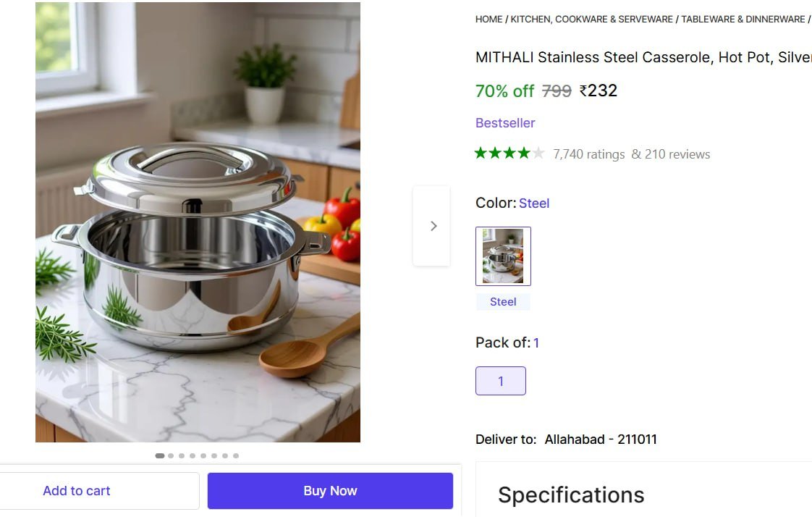Add the casserole to cart
The height and width of the screenshot is (517, 812).
[x=77, y=491]
